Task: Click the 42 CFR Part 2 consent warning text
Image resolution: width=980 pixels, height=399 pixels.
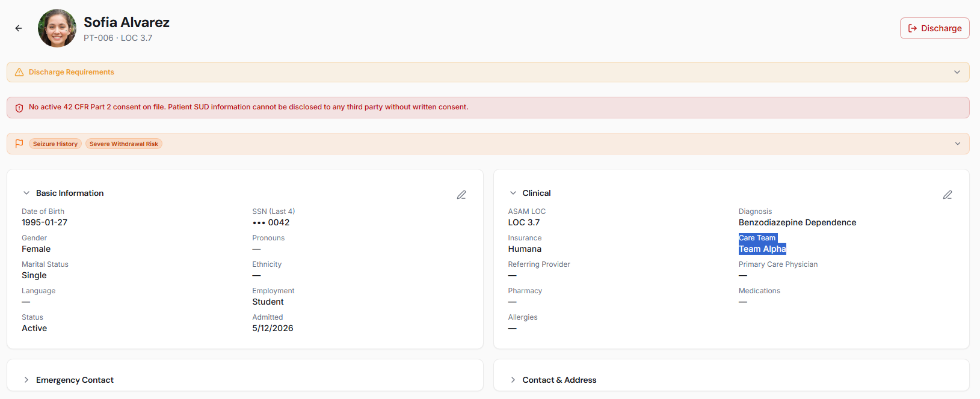Action: (248, 107)
